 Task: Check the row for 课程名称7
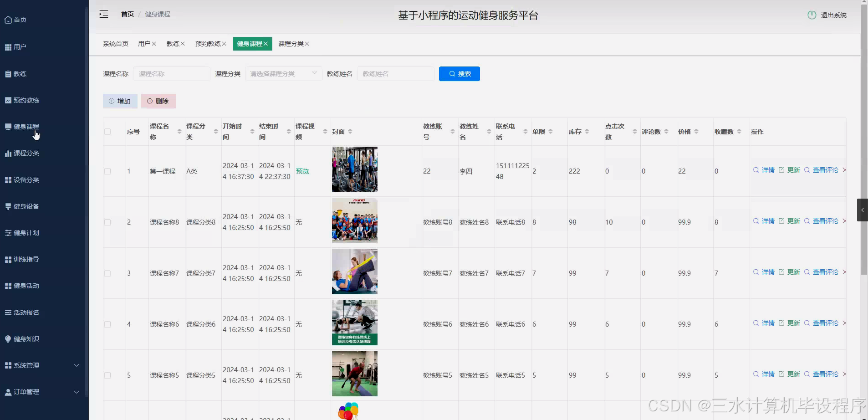(x=107, y=273)
